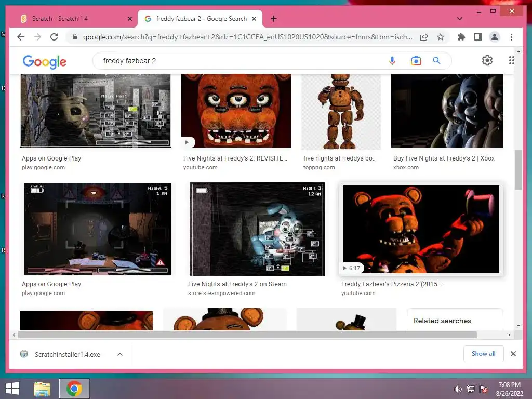Open the side panel icon

[x=478, y=37]
